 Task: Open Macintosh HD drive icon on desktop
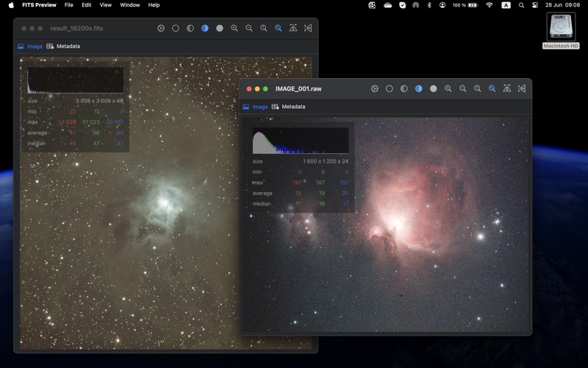561,30
